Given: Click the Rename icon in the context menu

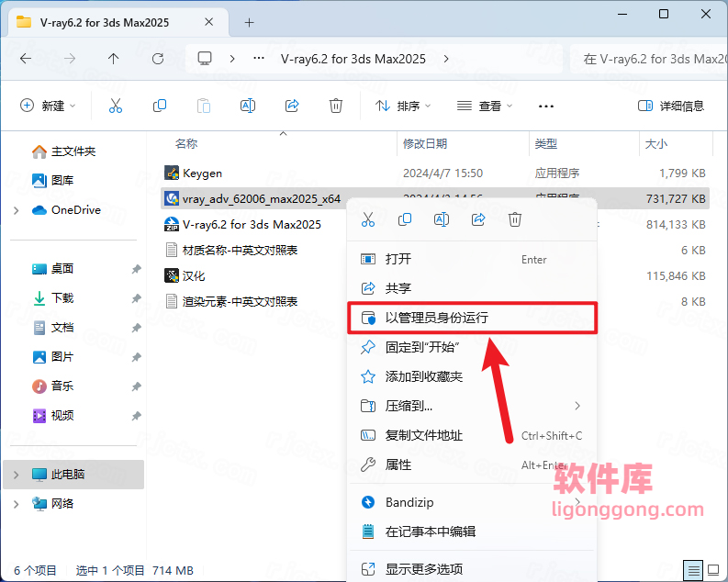Looking at the screenshot, I should [441, 219].
